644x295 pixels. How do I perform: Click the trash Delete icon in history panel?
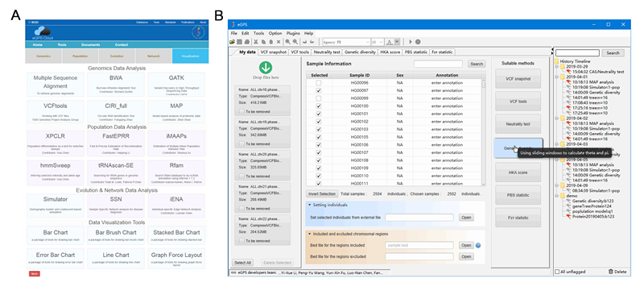[x=611, y=272]
